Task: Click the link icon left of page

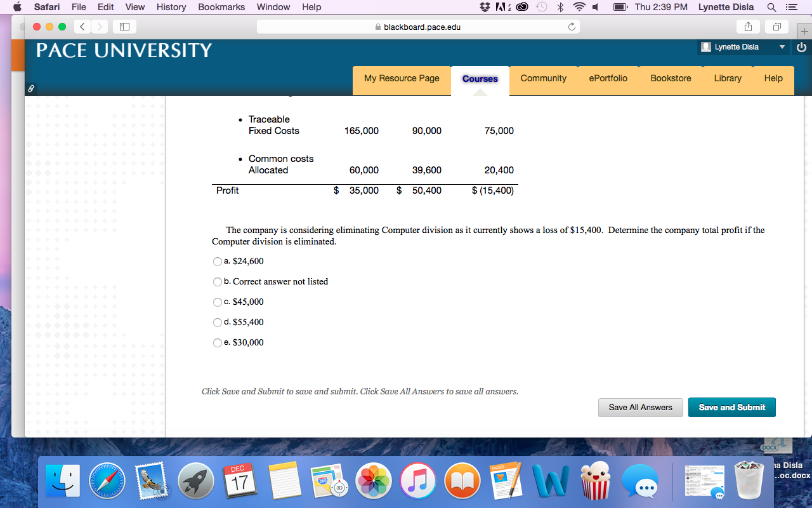Action: coord(30,90)
